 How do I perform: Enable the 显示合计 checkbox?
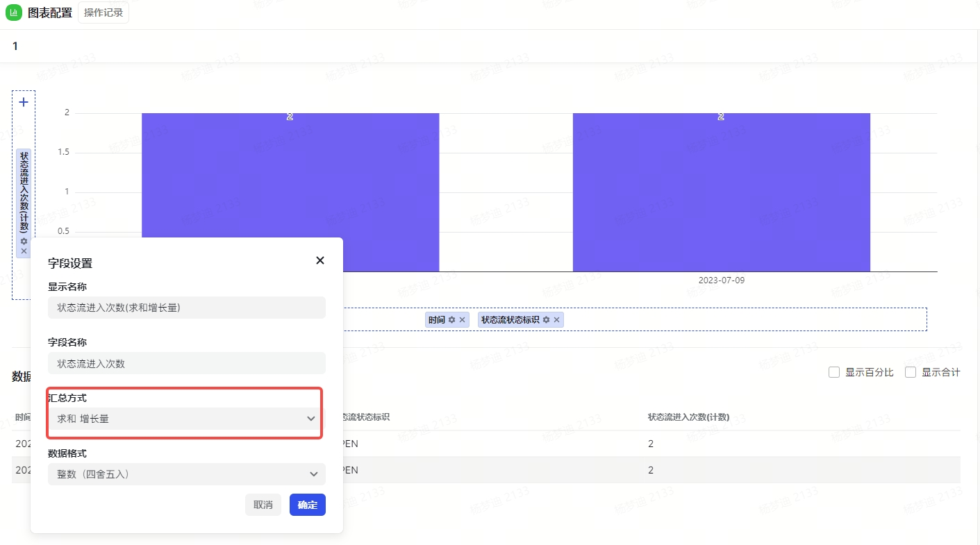(x=911, y=372)
